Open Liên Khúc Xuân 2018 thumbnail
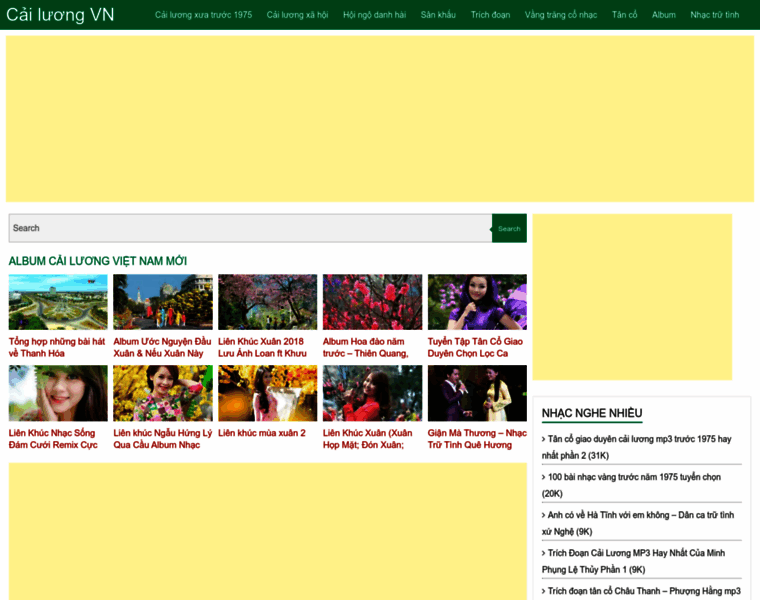760x600 pixels. (x=268, y=302)
